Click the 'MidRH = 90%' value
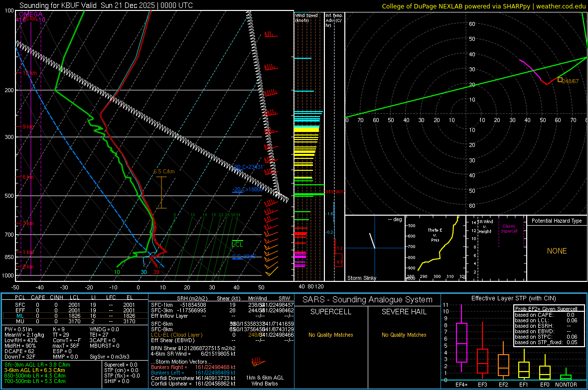588x390 pixels. pos(20,346)
